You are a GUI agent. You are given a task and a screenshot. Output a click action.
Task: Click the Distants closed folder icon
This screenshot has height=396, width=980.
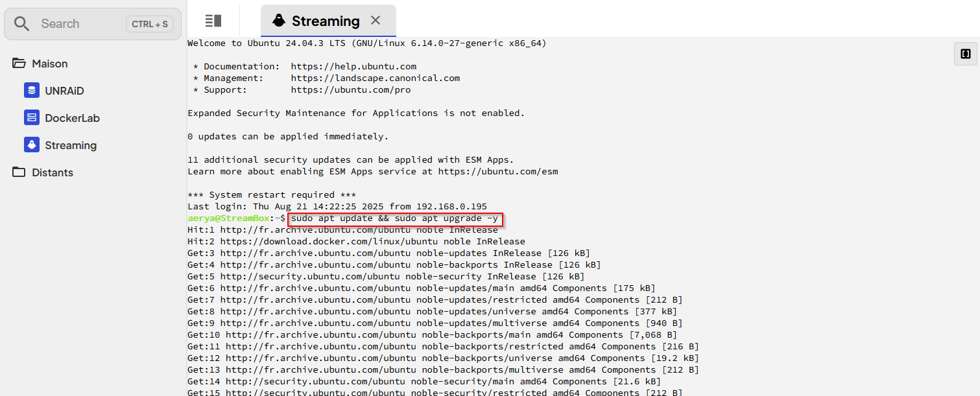tap(19, 172)
